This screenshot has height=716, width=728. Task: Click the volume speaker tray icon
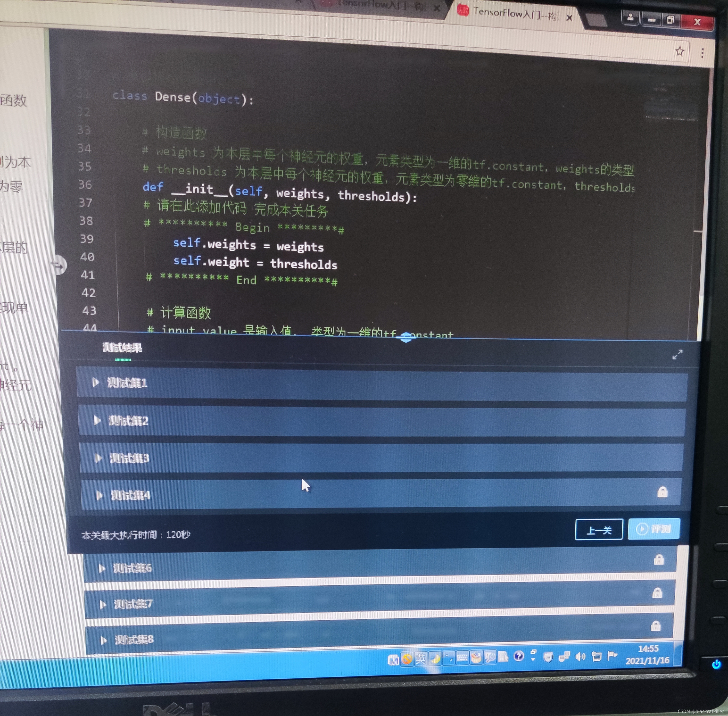point(580,657)
